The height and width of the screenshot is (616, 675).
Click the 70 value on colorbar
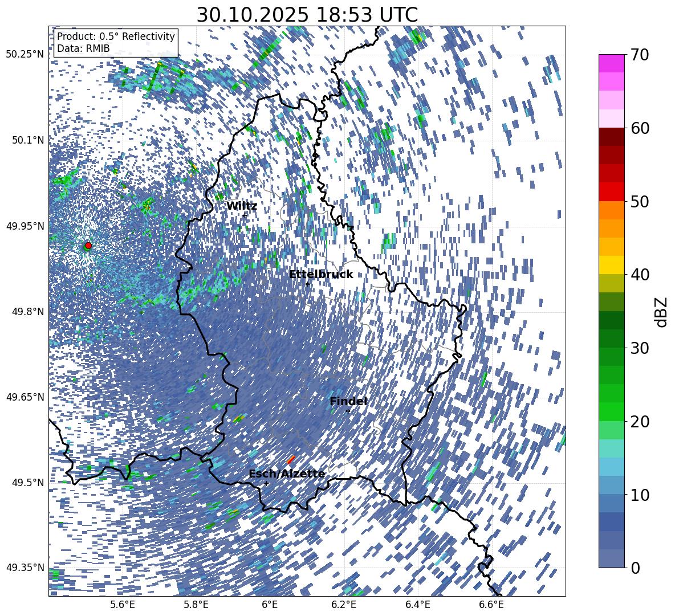pyautogui.click(x=639, y=55)
